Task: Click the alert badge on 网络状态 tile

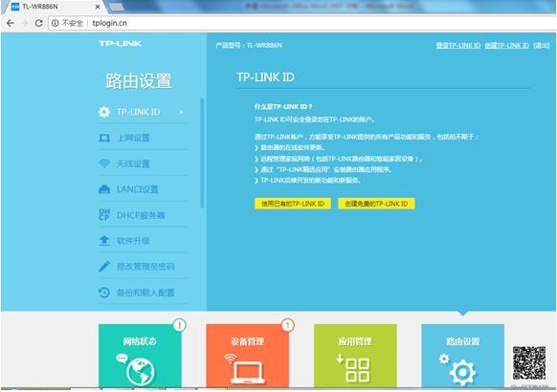Action: click(x=180, y=325)
